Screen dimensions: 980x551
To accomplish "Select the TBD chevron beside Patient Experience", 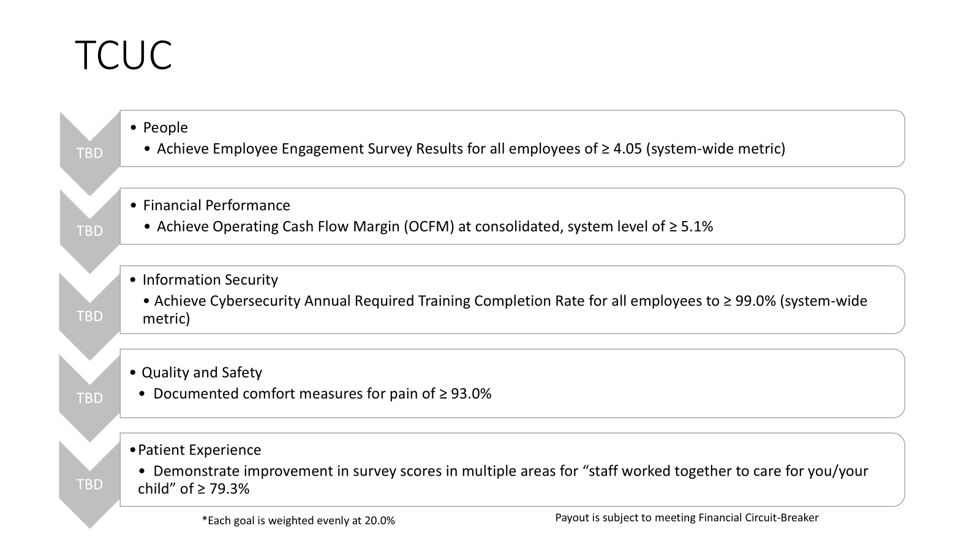I will [89, 484].
